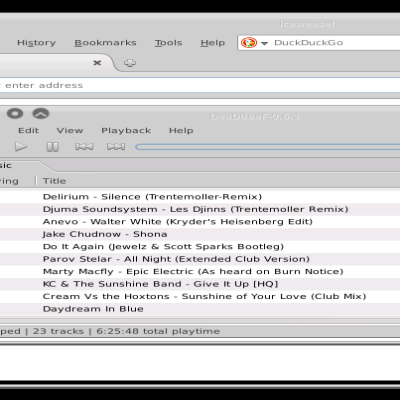This screenshot has height=400, width=400.
Task: Open the DeaDBeeF View menu
Action: coord(70,130)
